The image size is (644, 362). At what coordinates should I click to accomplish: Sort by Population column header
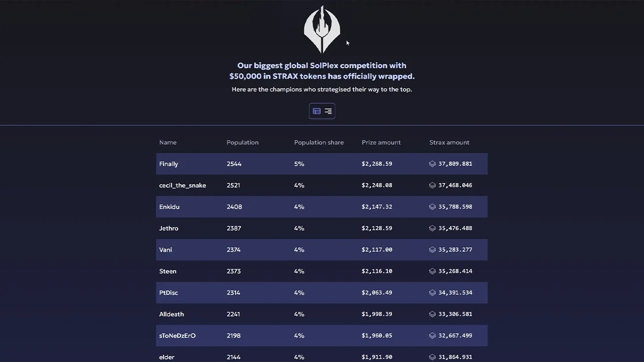point(243,142)
